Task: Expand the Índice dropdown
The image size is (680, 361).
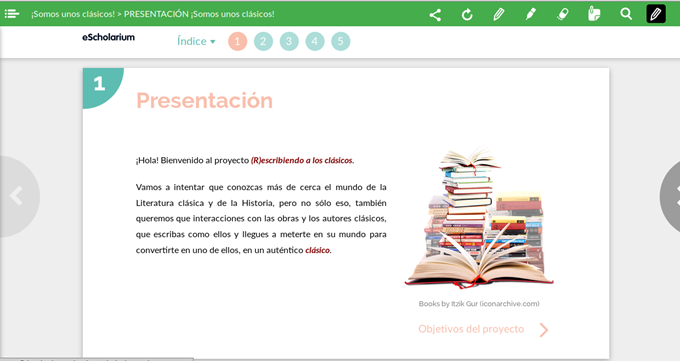Action: coord(196,41)
